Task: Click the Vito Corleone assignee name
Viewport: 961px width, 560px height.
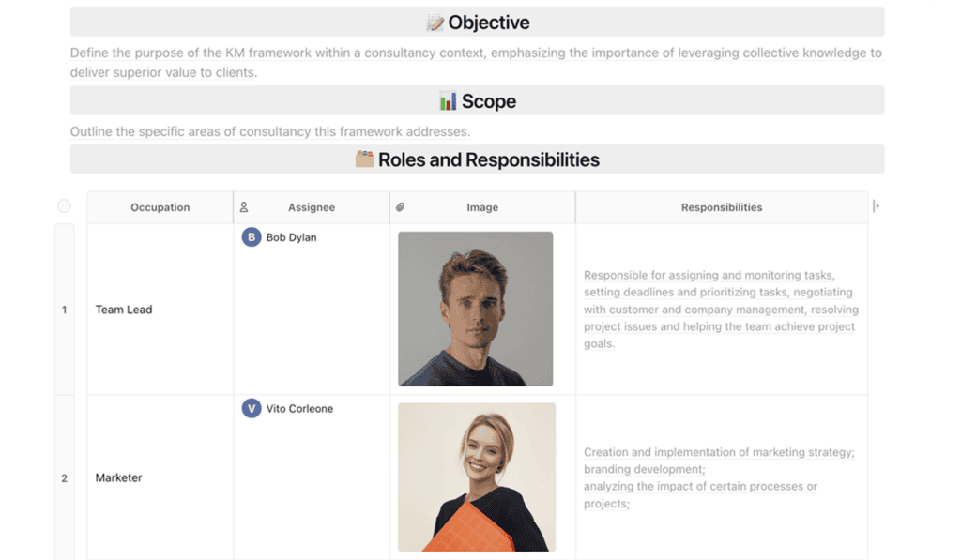Action: tap(299, 408)
